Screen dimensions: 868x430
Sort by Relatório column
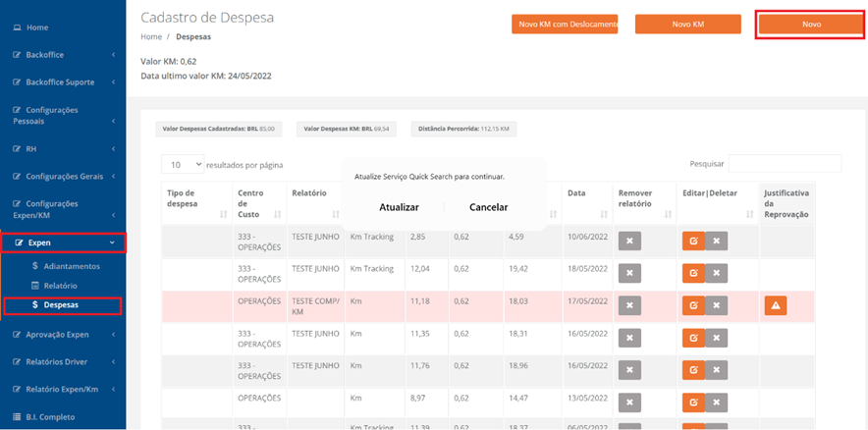[x=315, y=203]
